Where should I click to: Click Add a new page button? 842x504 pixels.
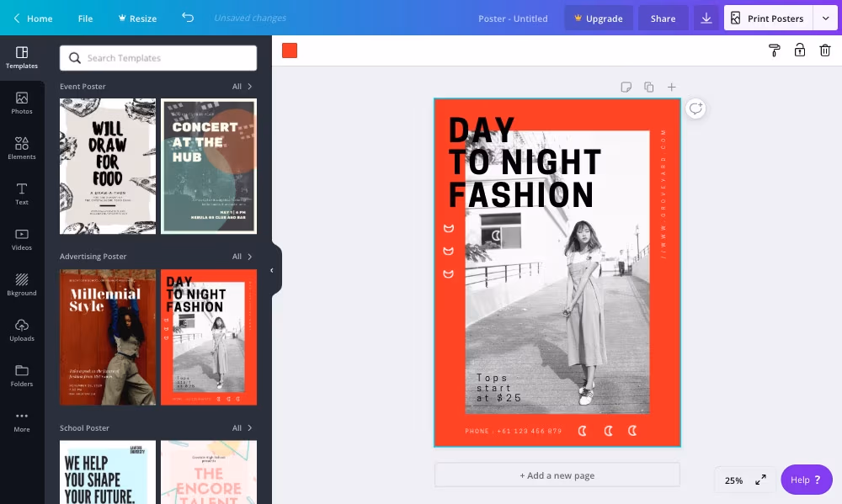[557, 475]
